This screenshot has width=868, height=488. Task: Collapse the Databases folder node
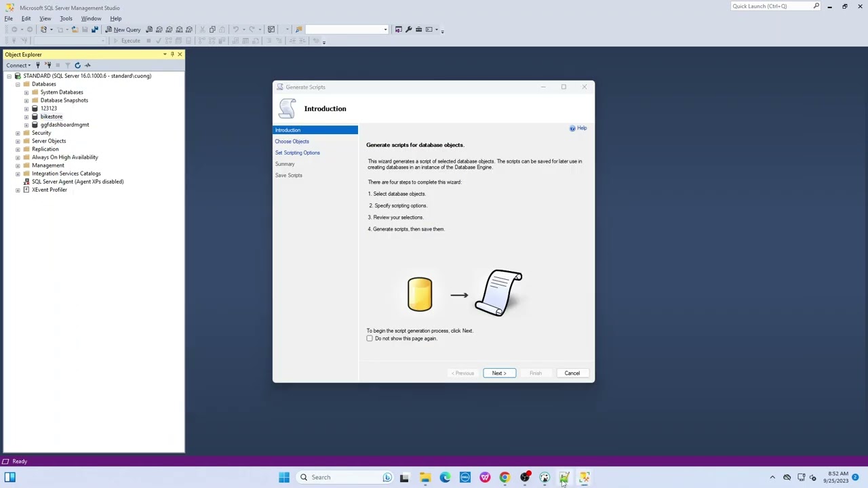pos(18,84)
